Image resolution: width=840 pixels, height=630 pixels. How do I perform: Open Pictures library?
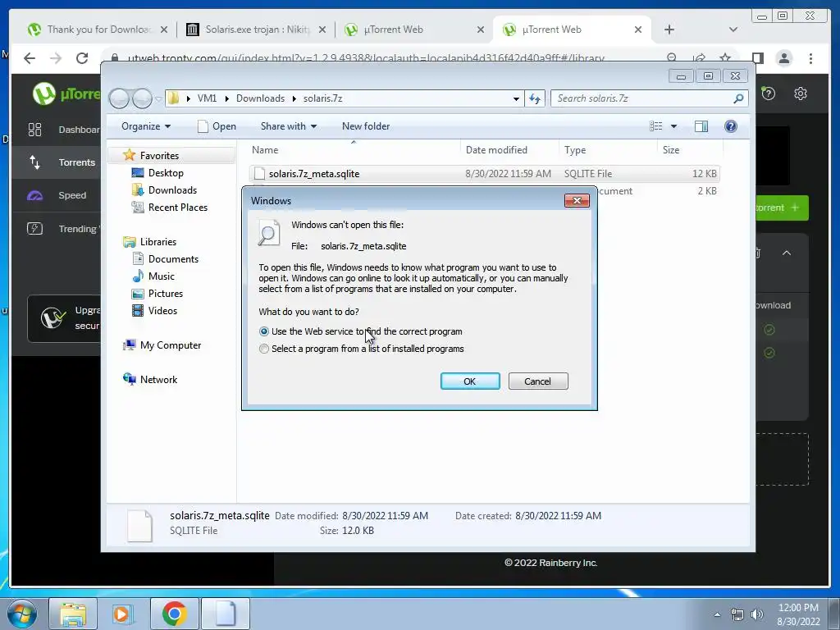(x=165, y=294)
